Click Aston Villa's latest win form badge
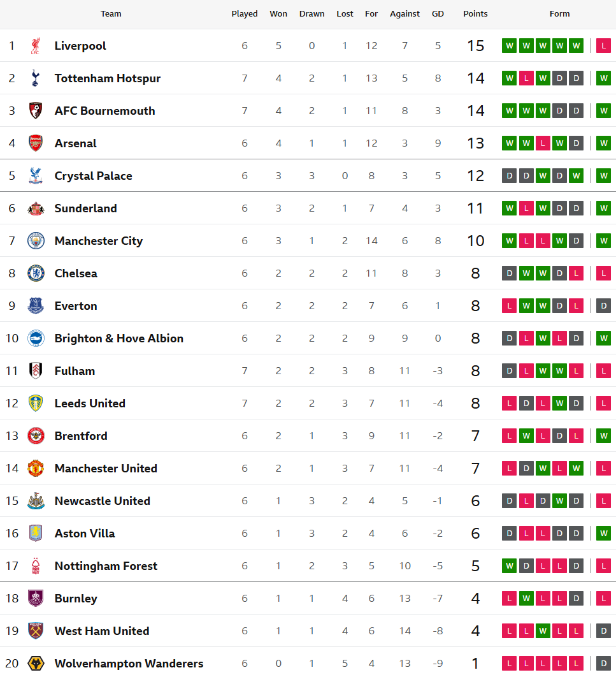The image size is (616, 677). pos(603,534)
